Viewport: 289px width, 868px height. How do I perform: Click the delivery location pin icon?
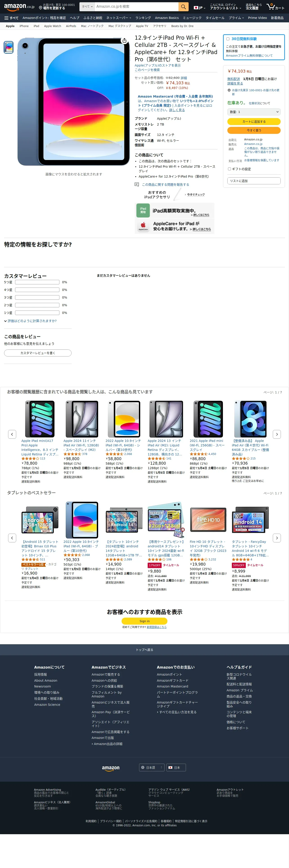40,7
